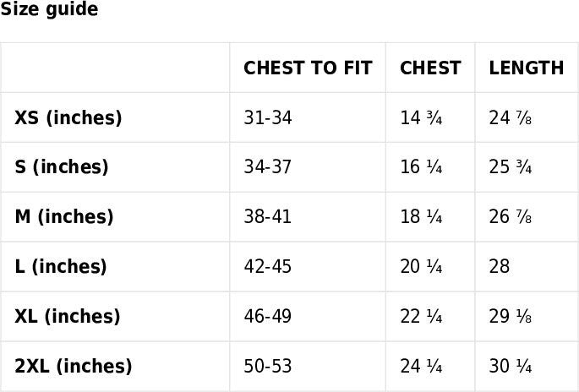Select the M (inches) row label
579x392 pixels.
64,217
